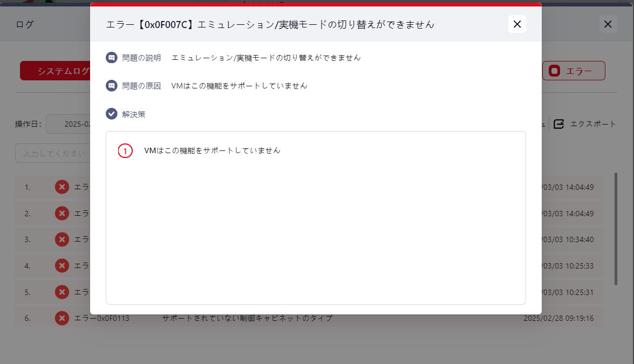Image resolution: width=634 pixels, height=364 pixels.
Task: Close the error 0x0F007C detail dialog
Action: point(517,24)
